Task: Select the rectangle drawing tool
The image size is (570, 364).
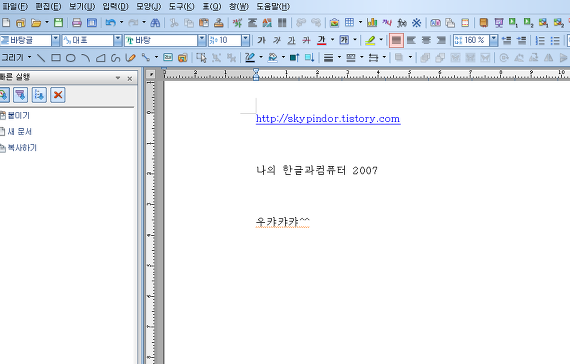Action: (56, 57)
